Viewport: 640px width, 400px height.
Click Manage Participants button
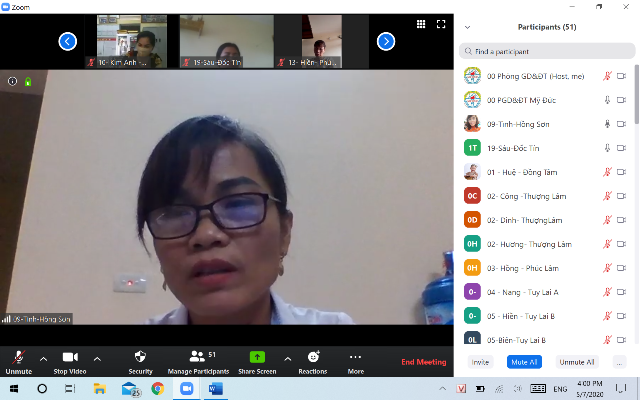tap(198, 362)
